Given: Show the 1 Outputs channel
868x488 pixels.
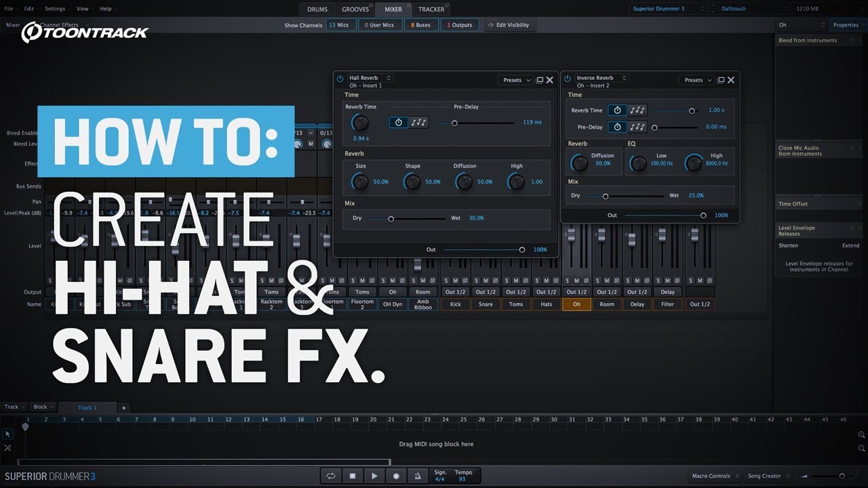Looking at the screenshot, I should (x=460, y=25).
